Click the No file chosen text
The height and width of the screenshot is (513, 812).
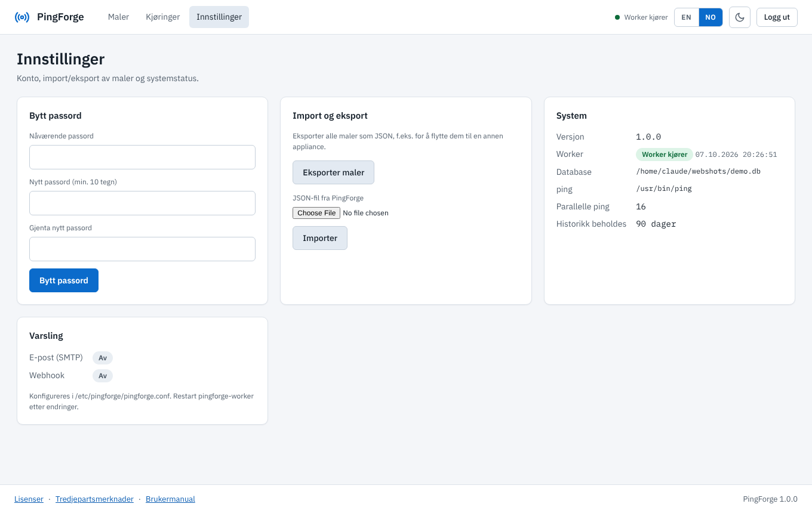[365, 213]
